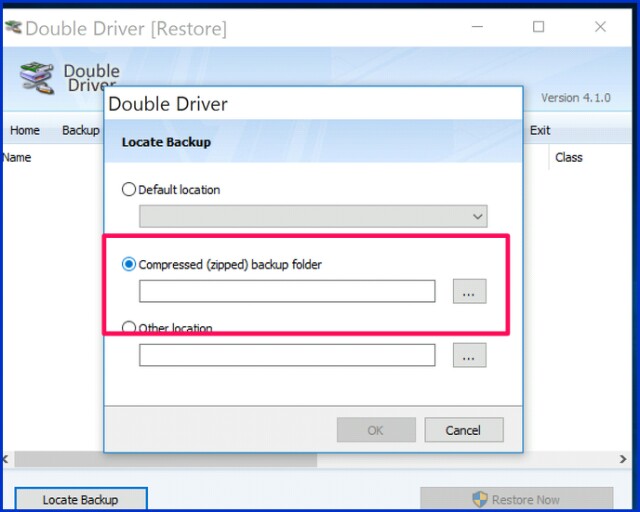Select Compressed (zipped) backup folder option
Image resolution: width=640 pixels, height=512 pixels.
[129, 264]
